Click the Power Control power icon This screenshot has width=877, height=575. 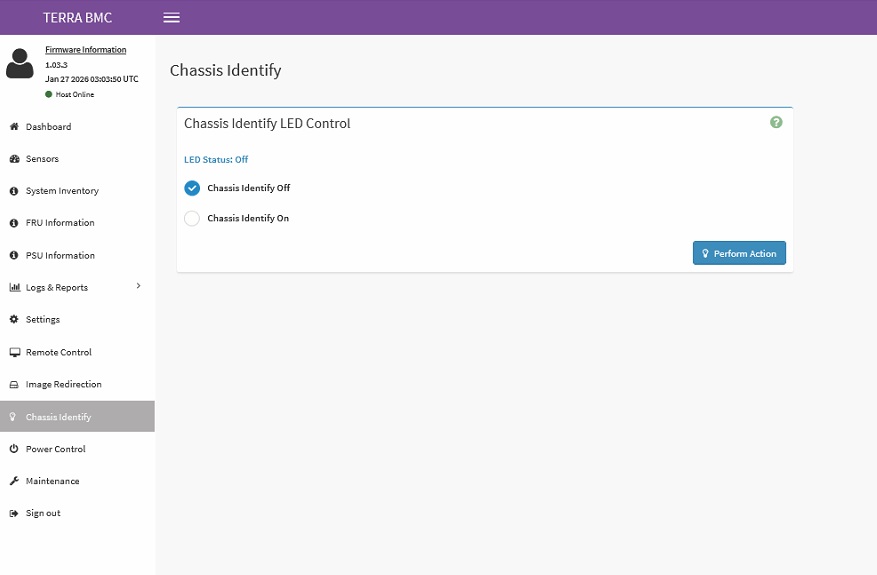(14, 449)
